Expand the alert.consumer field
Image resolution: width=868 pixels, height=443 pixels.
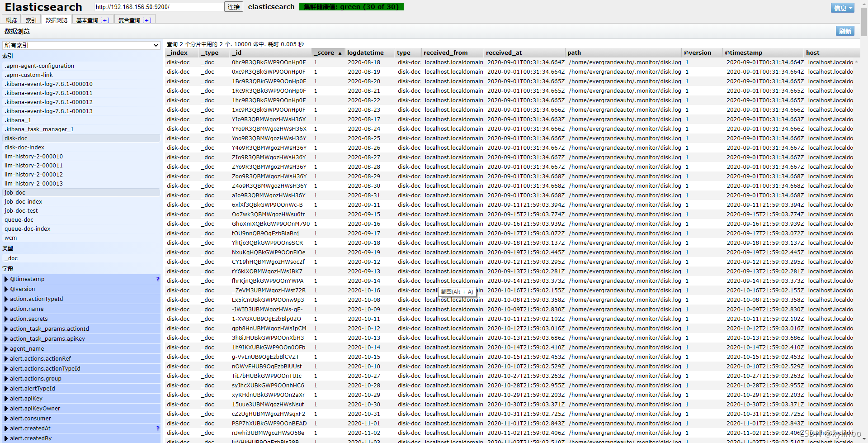[6, 419]
